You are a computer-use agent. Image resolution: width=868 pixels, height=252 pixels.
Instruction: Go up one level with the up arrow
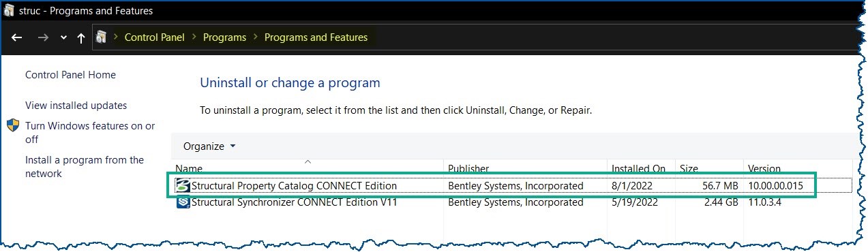click(81, 38)
